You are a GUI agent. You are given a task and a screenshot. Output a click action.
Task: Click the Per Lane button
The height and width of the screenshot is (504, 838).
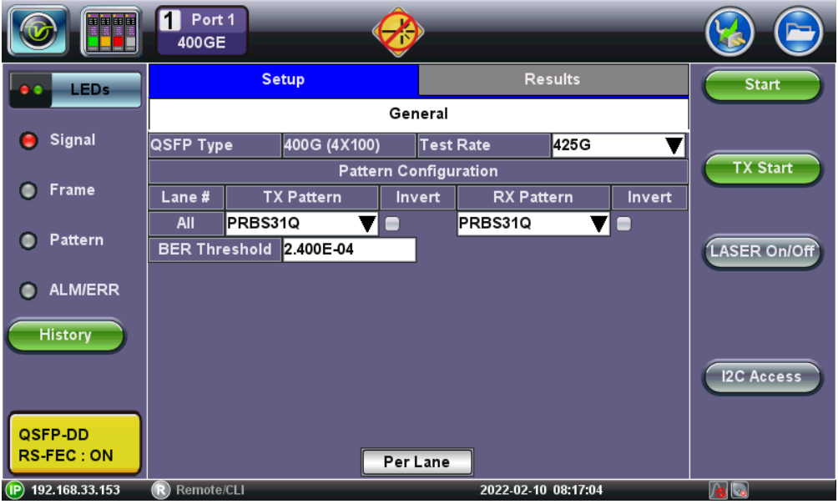(x=416, y=462)
